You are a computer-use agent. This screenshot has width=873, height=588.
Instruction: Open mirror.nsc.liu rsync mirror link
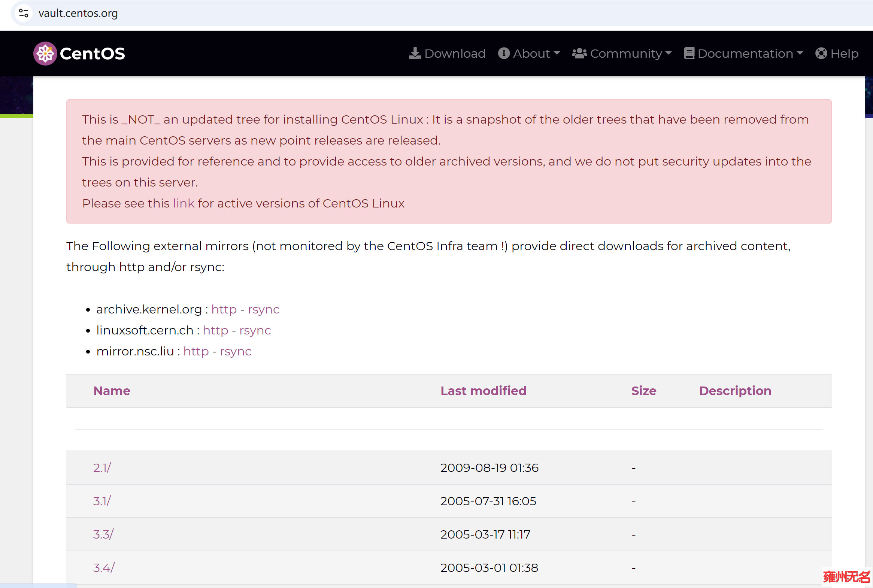[236, 351]
